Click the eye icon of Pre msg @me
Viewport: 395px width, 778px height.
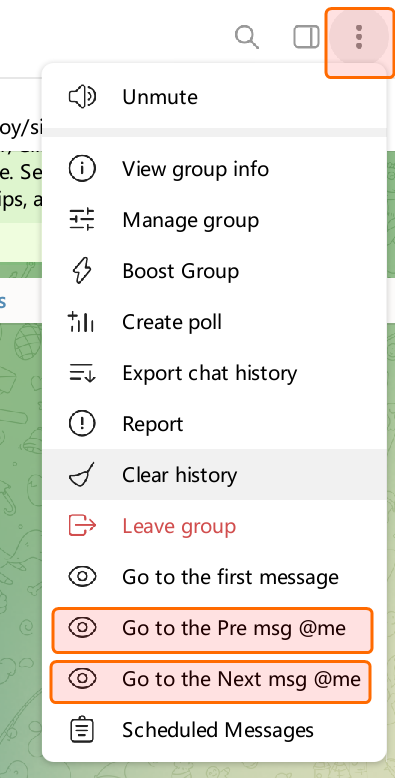pyautogui.click(x=82, y=628)
